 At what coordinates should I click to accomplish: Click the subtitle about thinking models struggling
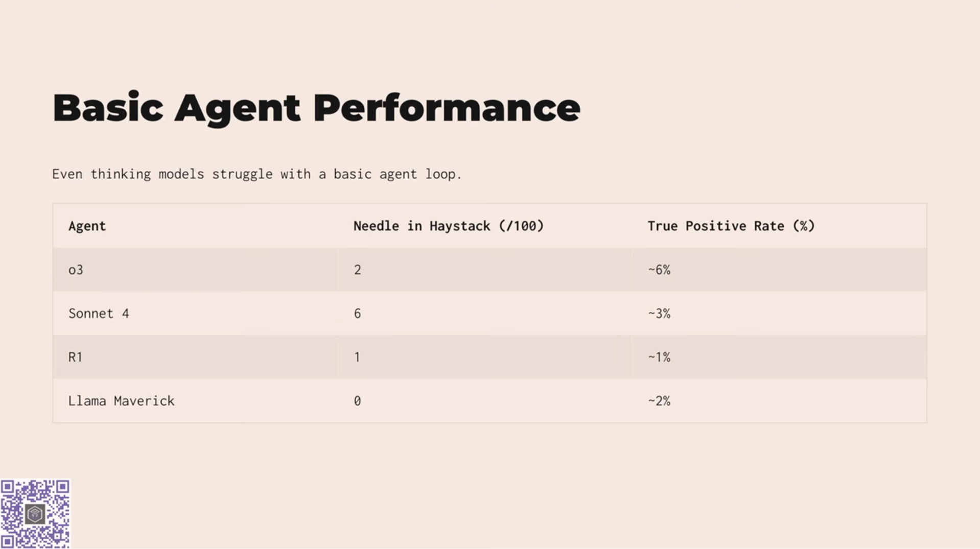(257, 174)
